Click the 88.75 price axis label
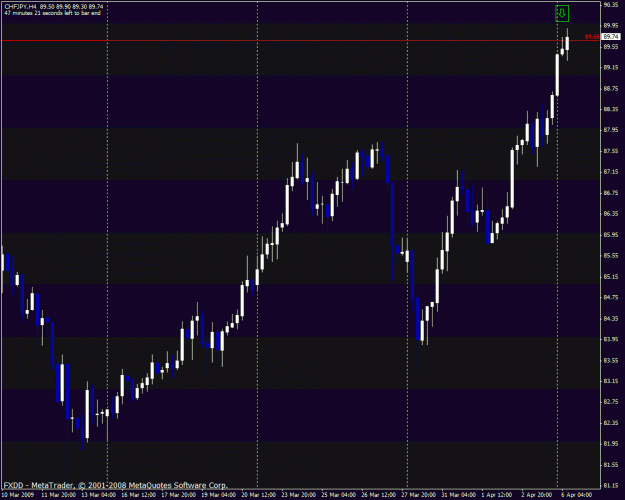625x500 pixels. tap(611, 89)
